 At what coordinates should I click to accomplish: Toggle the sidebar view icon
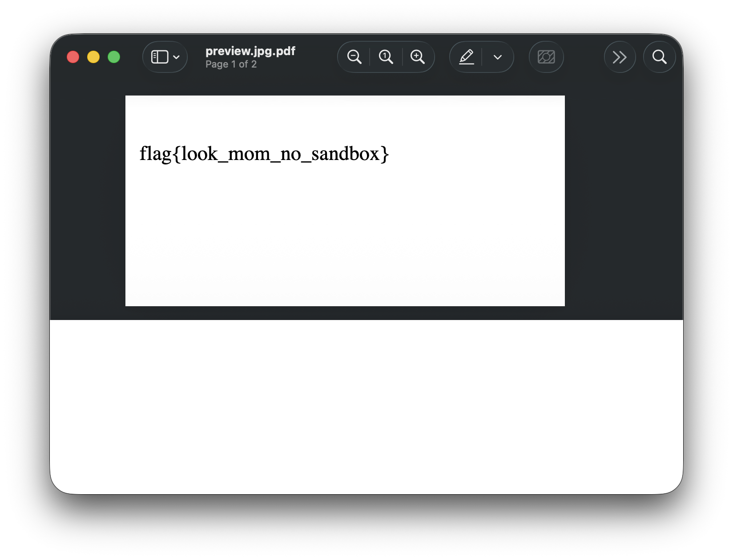click(159, 57)
